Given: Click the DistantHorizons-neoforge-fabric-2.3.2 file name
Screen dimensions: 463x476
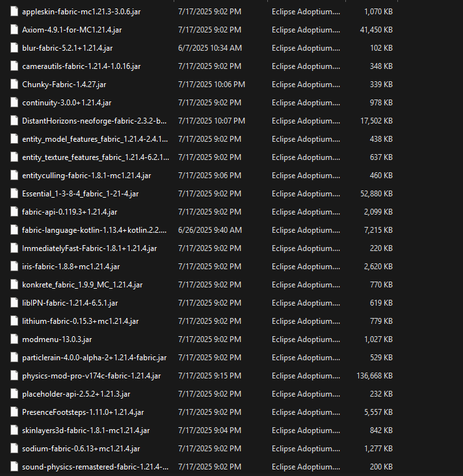Looking at the screenshot, I should (x=94, y=121).
